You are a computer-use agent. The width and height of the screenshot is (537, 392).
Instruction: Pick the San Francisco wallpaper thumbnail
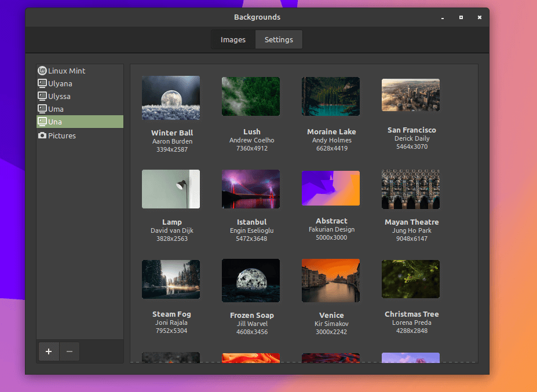(x=411, y=96)
